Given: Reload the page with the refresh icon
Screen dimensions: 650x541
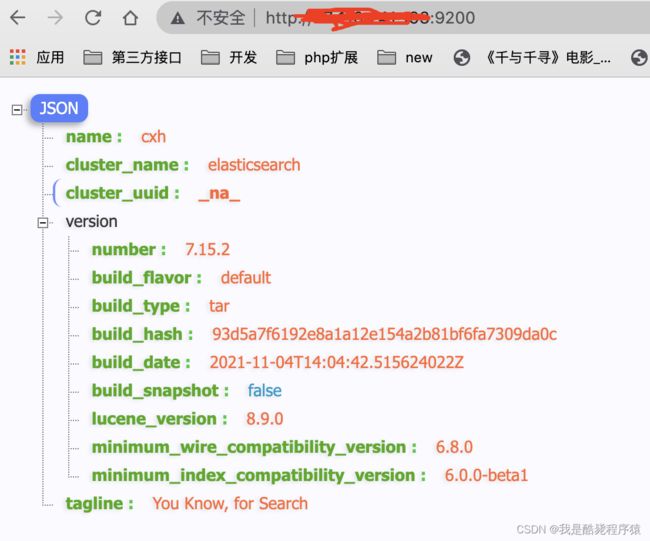Looking at the screenshot, I should tap(93, 18).
